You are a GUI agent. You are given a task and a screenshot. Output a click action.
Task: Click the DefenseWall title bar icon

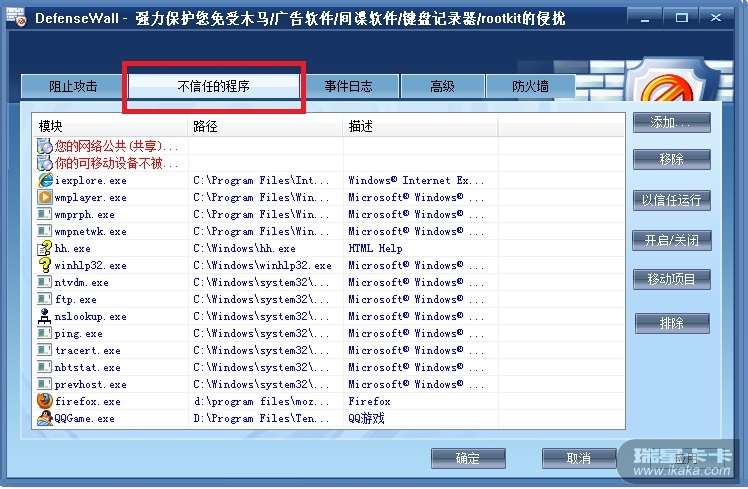[16, 17]
